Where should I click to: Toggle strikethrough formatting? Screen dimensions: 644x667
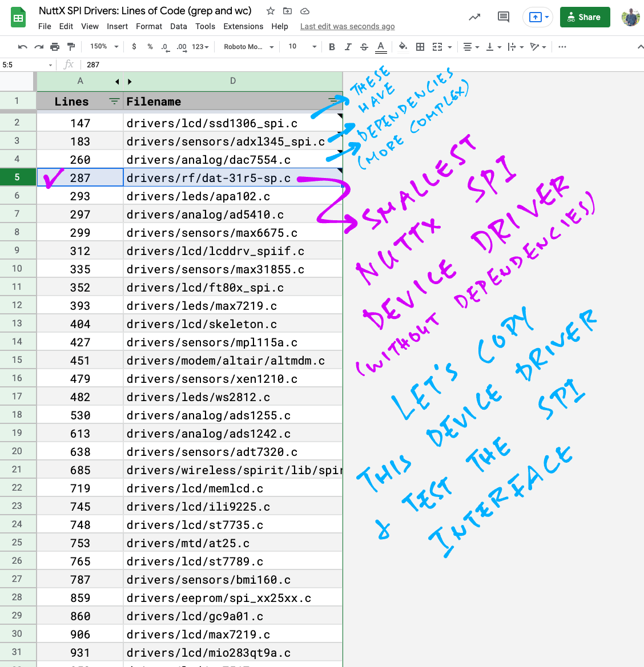[364, 47]
